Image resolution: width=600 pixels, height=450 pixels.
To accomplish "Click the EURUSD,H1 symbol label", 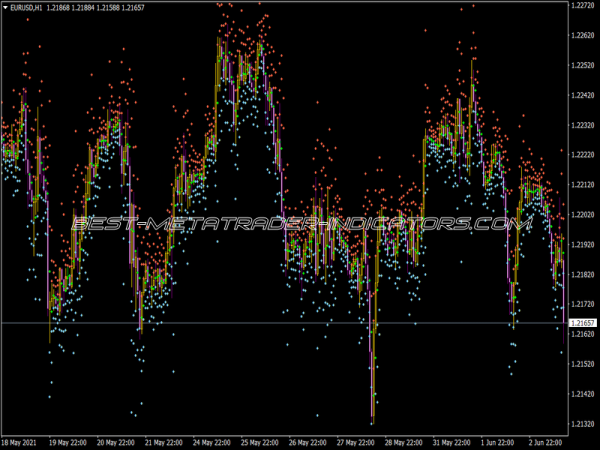I will coord(25,9).
